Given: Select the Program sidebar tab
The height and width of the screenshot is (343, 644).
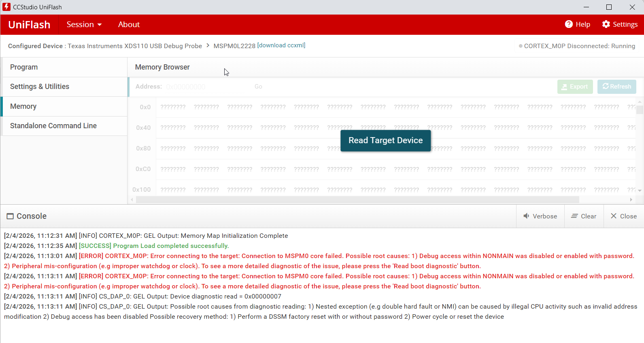Looking at the screenshot, I should 65,67.
